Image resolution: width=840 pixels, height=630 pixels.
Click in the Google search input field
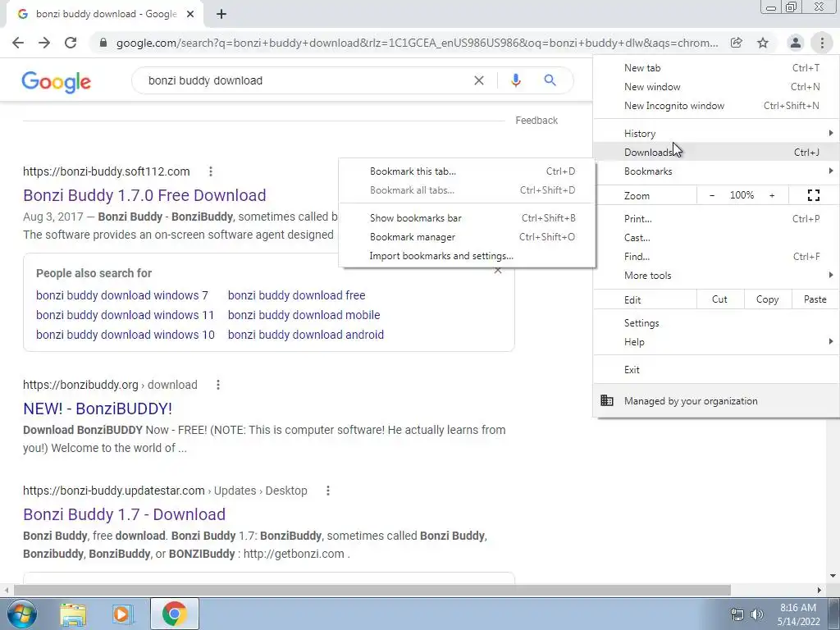point(305,80)
